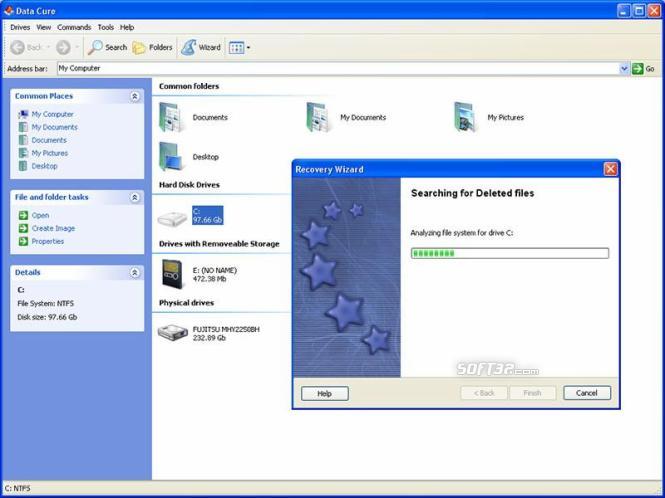Open the Commands menu

[74, 27]
